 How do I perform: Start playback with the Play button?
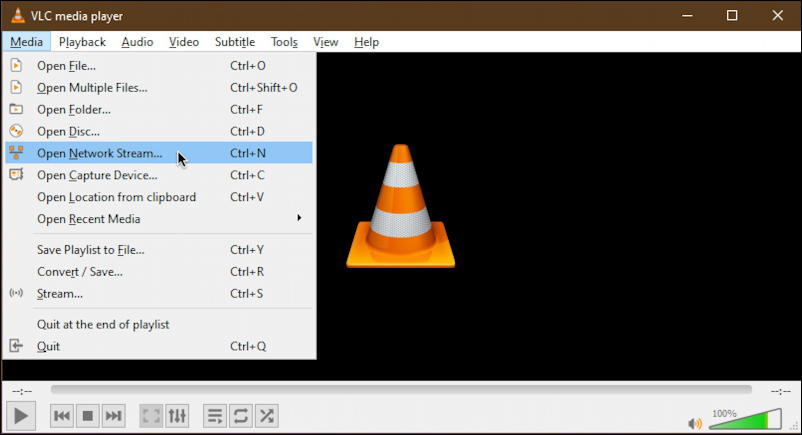[x=21, y=416]
